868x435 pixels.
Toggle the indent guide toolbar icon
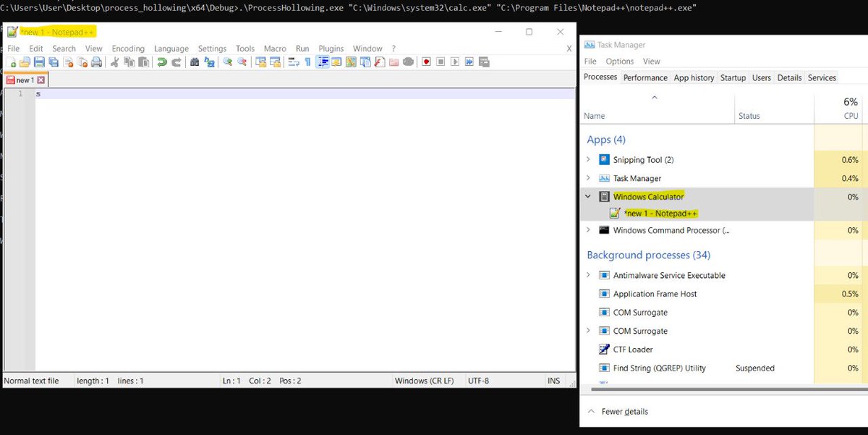pyautogui.click(x=323, y=62)
